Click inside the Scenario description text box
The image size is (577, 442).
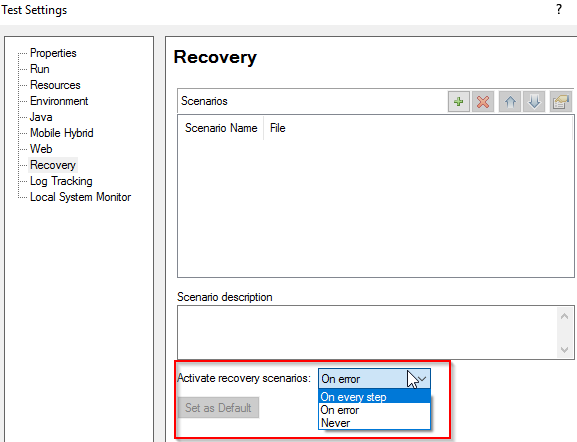pos(368,332)
